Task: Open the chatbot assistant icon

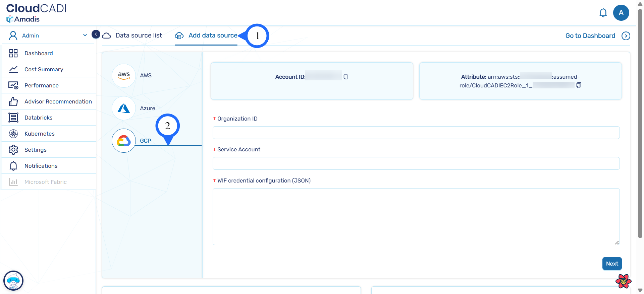Action: [13, 281]
